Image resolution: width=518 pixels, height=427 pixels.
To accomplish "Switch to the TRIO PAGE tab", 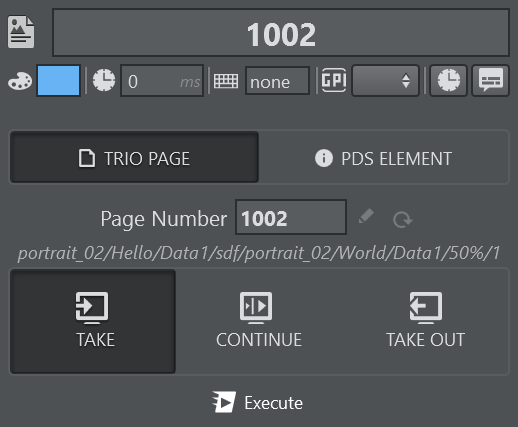I will (134, 157).
